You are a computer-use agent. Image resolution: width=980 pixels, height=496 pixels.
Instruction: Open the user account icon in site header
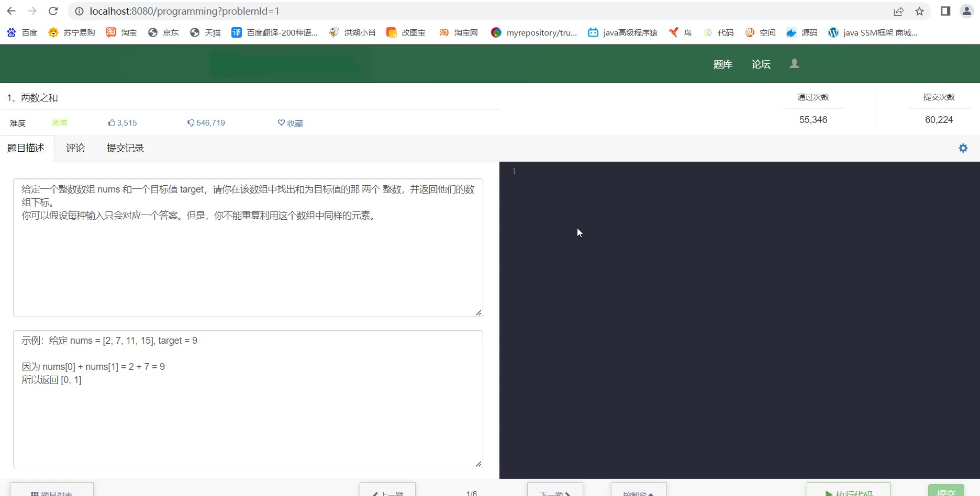[x=794, y=63]
